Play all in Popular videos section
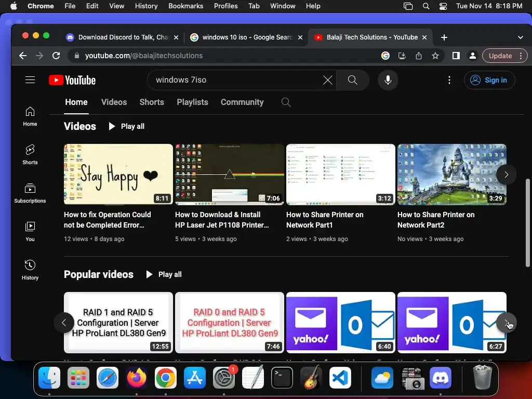This screenshot has width=532, height=399. [x=164, y=274]
